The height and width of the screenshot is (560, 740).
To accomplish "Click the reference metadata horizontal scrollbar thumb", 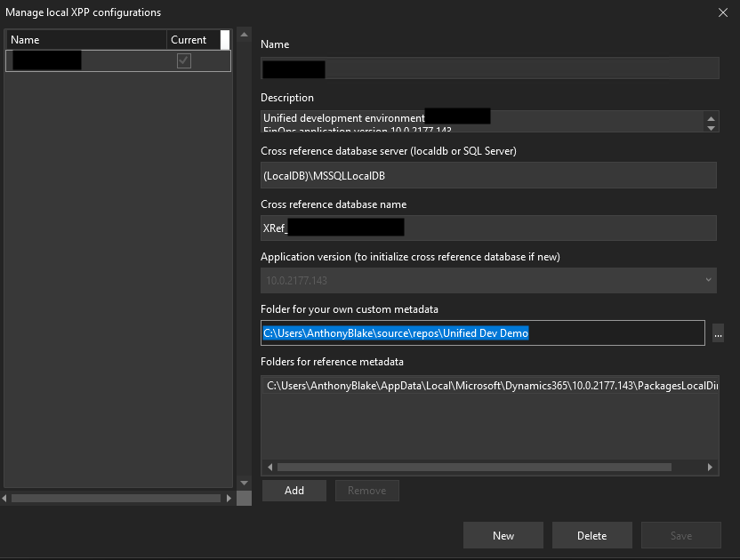I will coord(474,467).
